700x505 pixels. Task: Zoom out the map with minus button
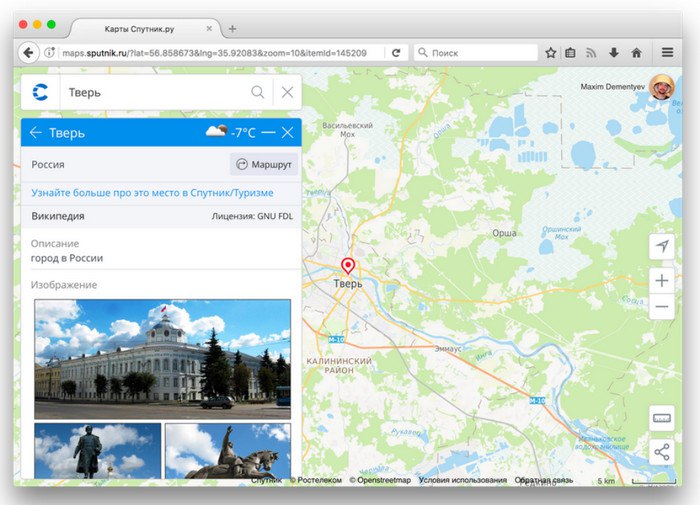point(662,307)
